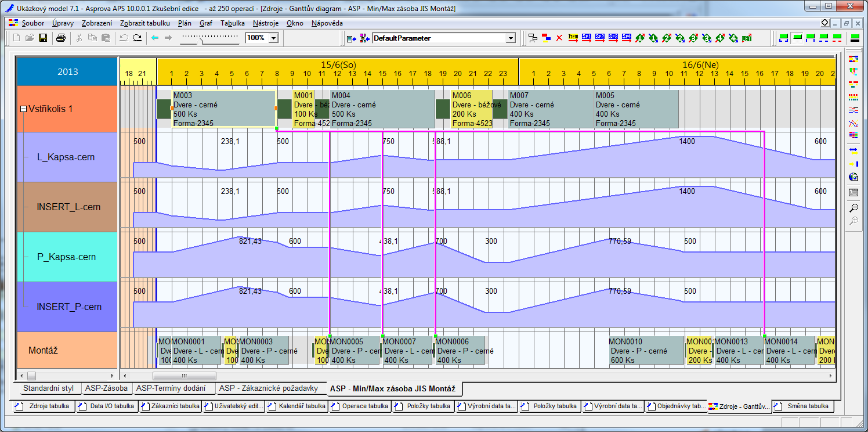The image size is (868, 432).
Task: Click the green LET toolbar icon
Action: 747,38
